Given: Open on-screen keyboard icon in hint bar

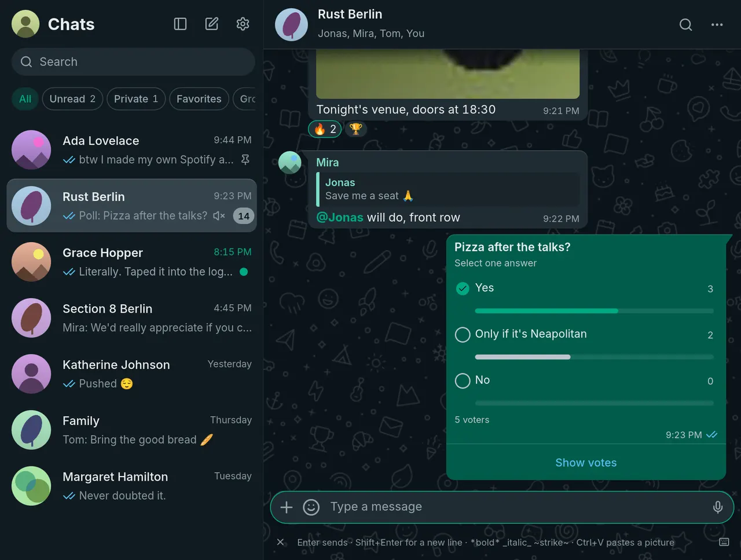Looking at the screenshot, I should [x=724, y=542].
